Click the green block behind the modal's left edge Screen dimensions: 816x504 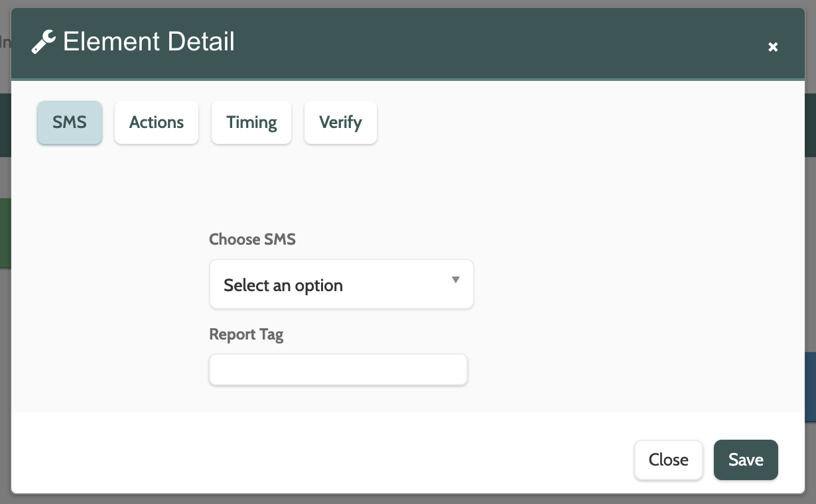point(5,233)
